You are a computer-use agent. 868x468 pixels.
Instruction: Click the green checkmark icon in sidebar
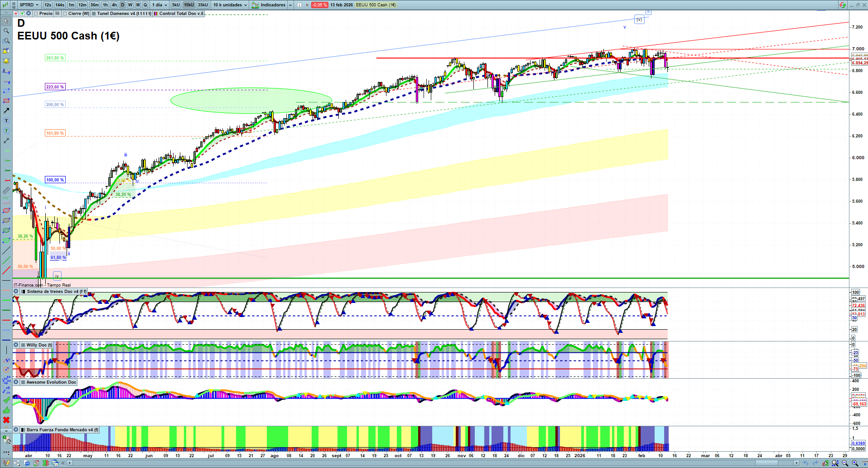pos(6,400)
